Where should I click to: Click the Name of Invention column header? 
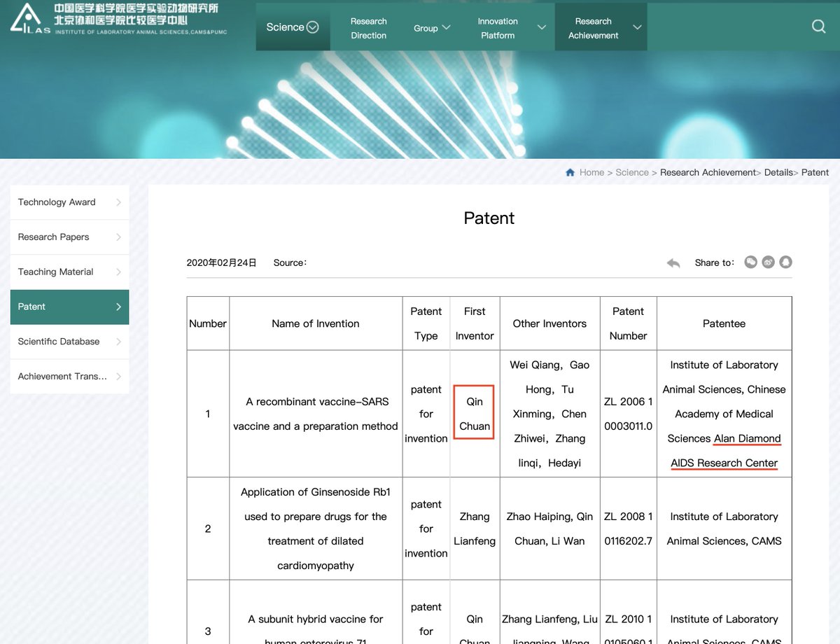[x=316, y=323]
